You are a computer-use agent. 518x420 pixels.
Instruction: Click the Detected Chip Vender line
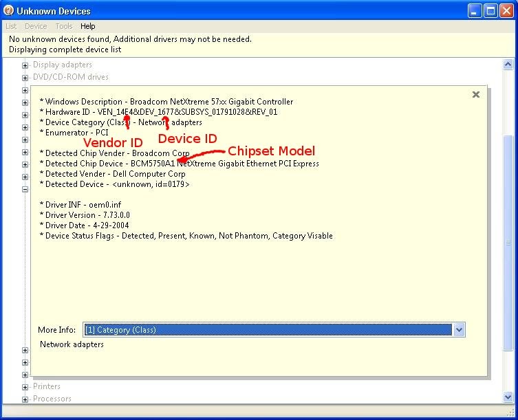tap(114, 153)
